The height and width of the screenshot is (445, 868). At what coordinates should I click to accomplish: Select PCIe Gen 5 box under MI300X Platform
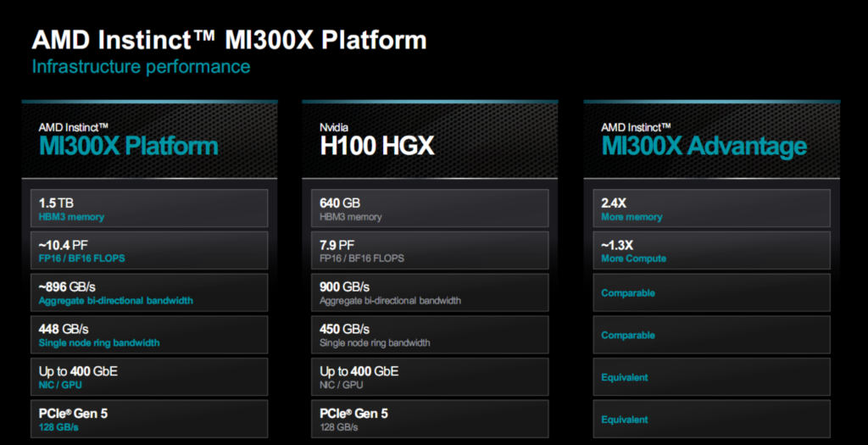coord(149,418)
